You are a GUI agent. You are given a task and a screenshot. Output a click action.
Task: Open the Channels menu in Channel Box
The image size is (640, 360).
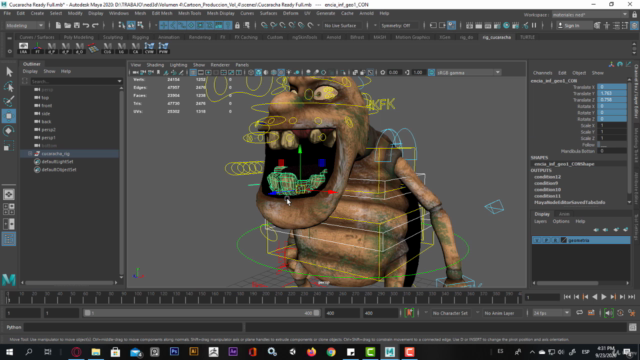point(542,73)
